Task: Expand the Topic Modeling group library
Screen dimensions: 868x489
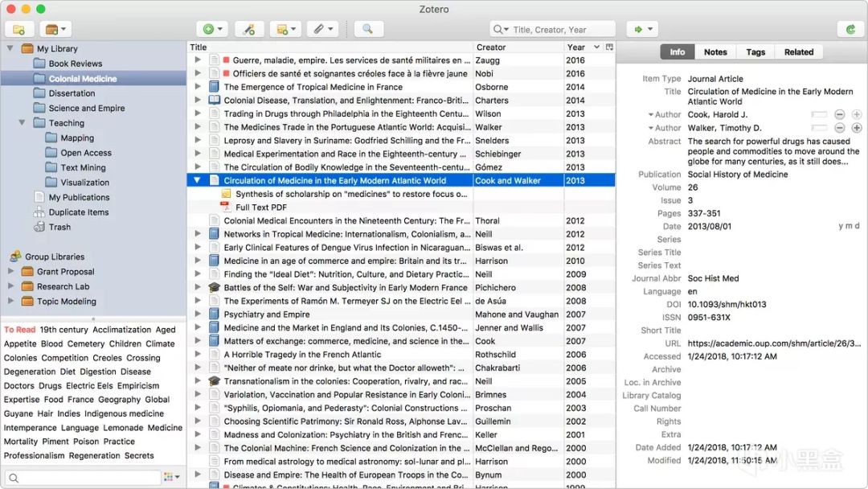Action: pos(10,301)
